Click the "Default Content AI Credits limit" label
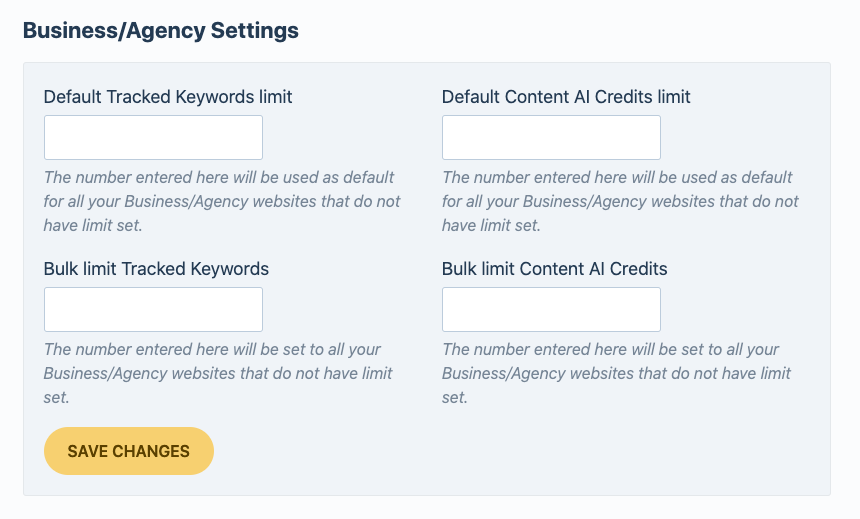Screen dimensions: 860x519 [x=566, y=97]
